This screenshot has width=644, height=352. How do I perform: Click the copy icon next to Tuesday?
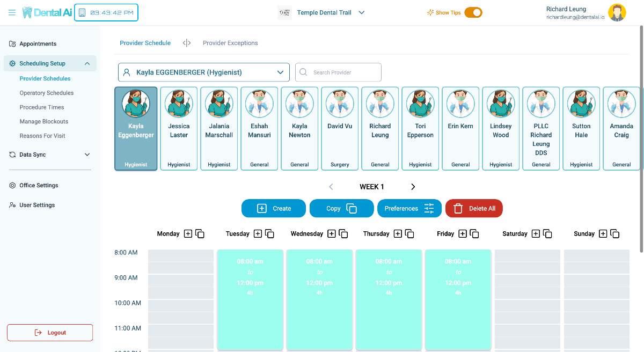(270, 234)
